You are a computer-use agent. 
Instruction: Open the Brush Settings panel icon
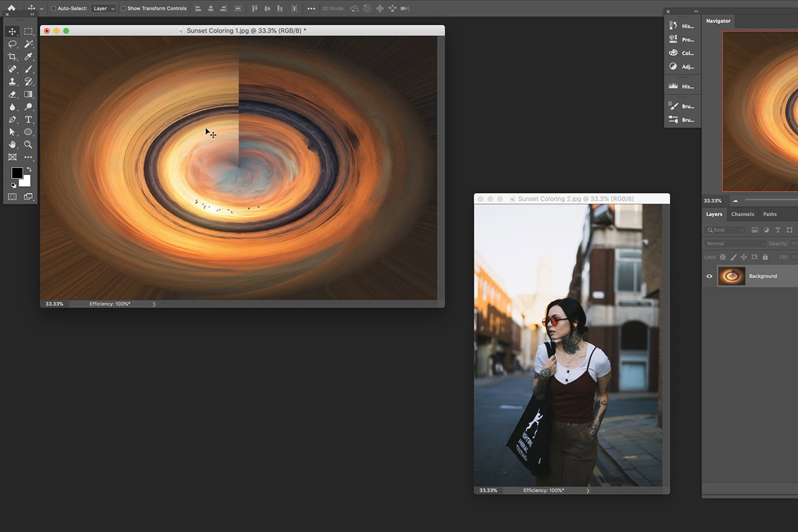pos(674,106)
